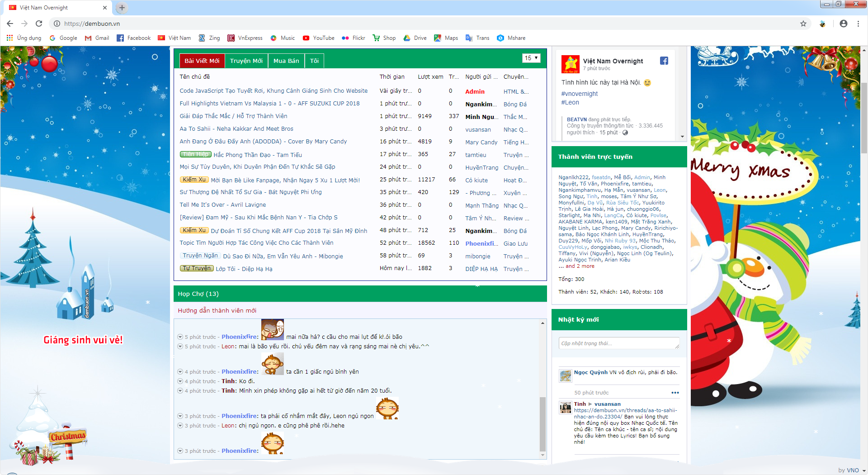Open the Maps bookmark
Image resolution: width=868 pixels, height=475 pixels.
pyautogui.click(x=446, y=38)
